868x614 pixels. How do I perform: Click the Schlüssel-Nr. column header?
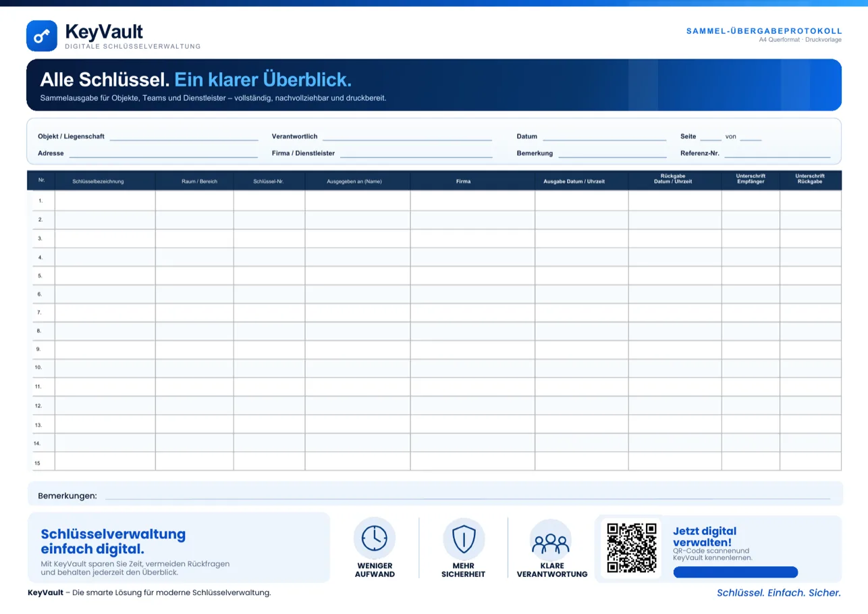coord(268,181)
